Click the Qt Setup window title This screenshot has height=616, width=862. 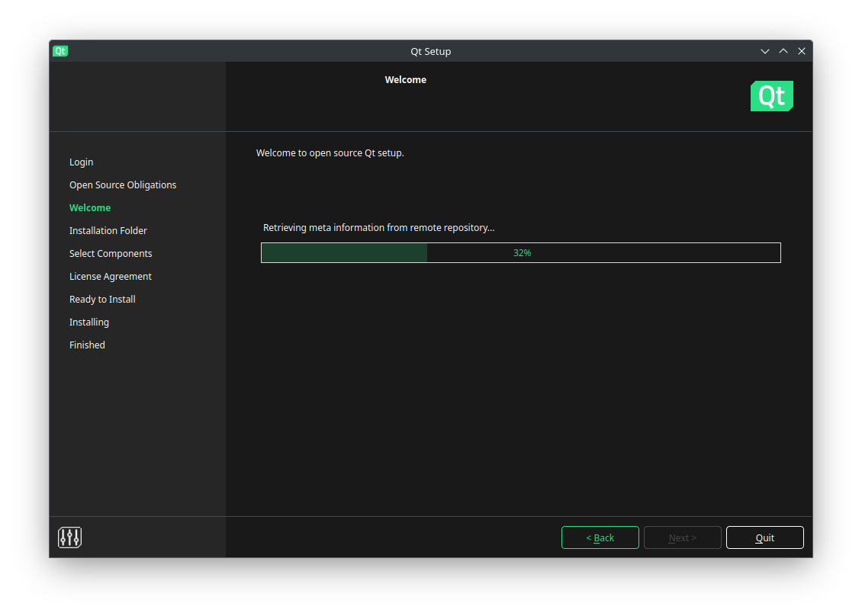coord(430,51)
